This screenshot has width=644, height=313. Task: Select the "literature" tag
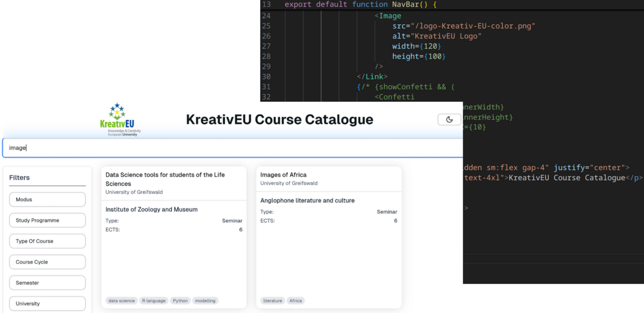273,301
